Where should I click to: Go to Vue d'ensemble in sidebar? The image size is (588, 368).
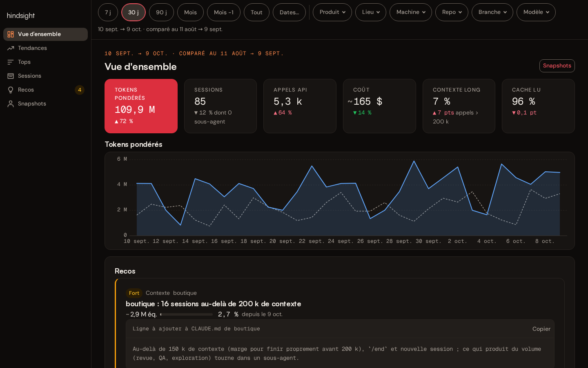(x=45, y=34)
